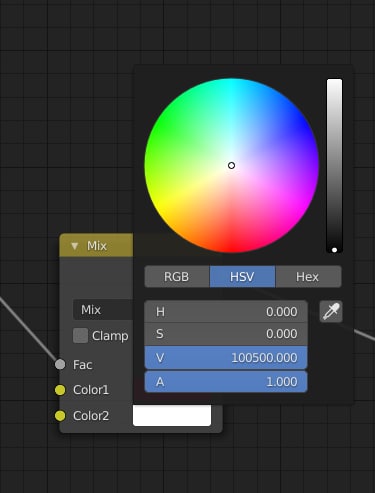
Task: Click the V value field showing 100500.000
Action: (x=226, y=358)
